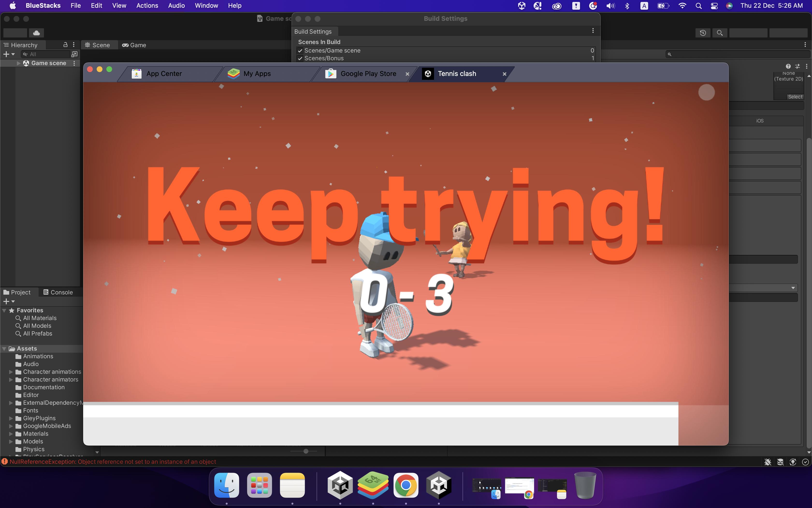Open the Hierarchy create dropdown arrow
Screen dimensions: 812x508
(x=13, y=54)
